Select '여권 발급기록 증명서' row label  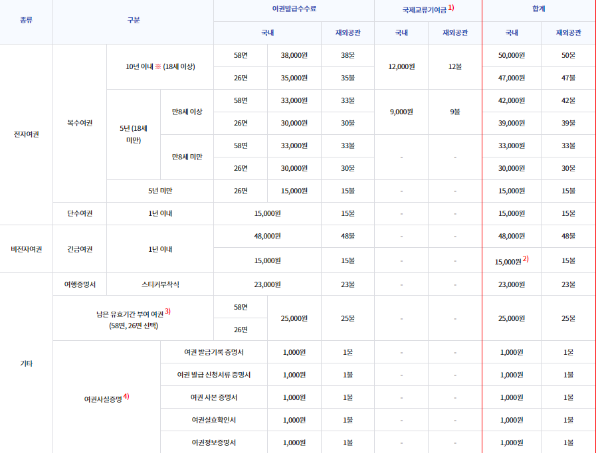(214, 352)
